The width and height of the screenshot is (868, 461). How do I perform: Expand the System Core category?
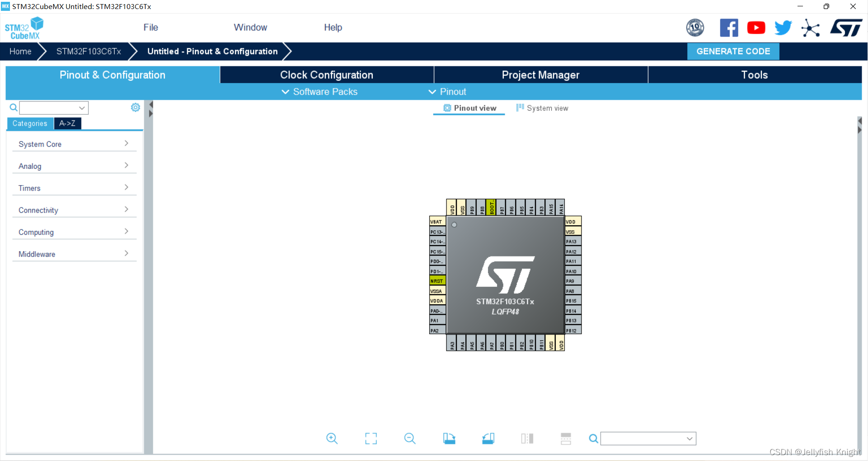point(74,144)
